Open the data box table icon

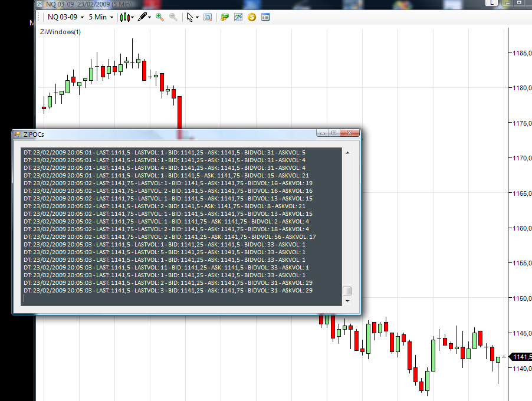coord(265,17)
